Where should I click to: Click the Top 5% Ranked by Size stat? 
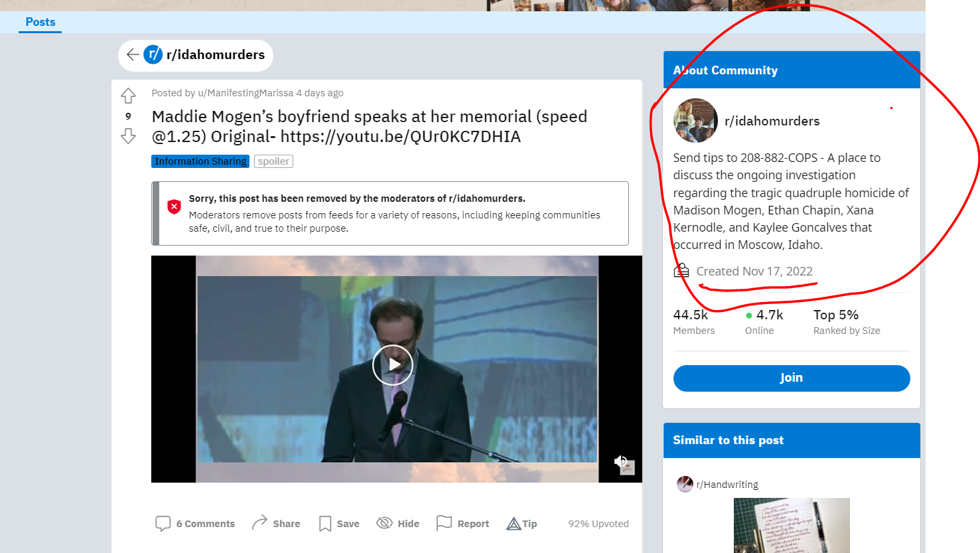click(847, 322)
